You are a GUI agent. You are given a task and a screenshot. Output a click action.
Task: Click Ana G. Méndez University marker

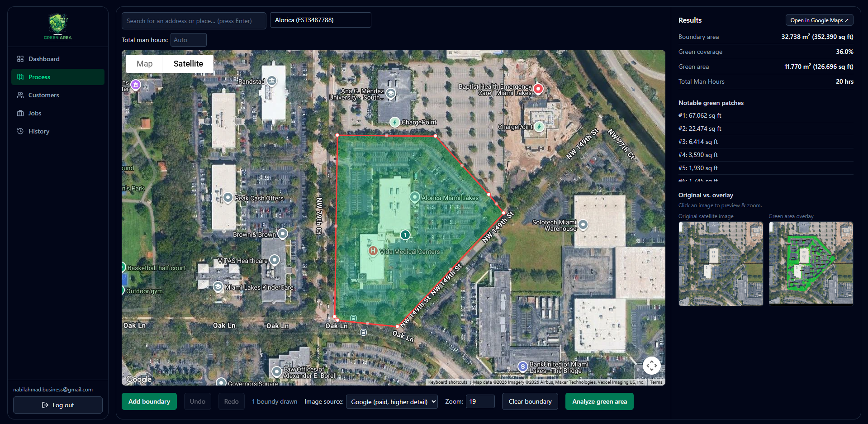(x=391, y=93)
